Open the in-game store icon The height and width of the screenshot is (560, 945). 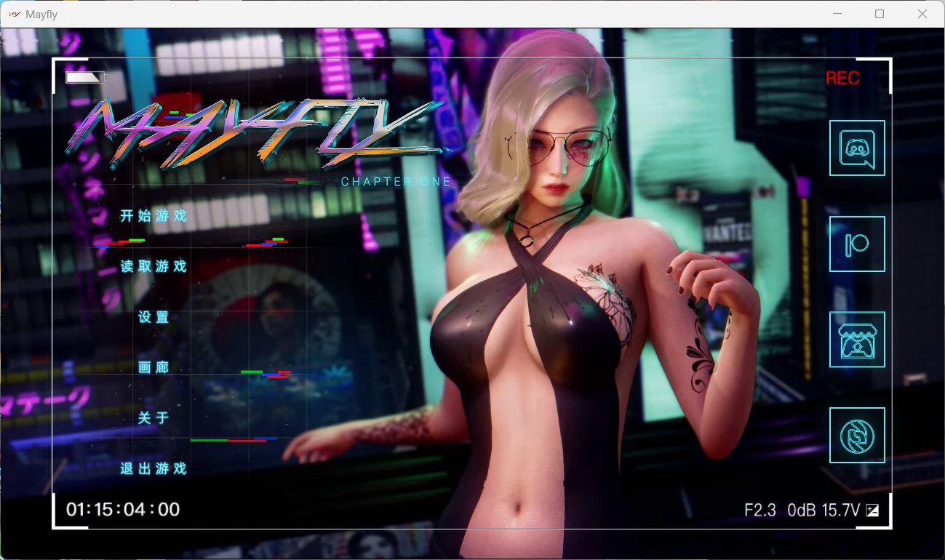pos(857,339)
